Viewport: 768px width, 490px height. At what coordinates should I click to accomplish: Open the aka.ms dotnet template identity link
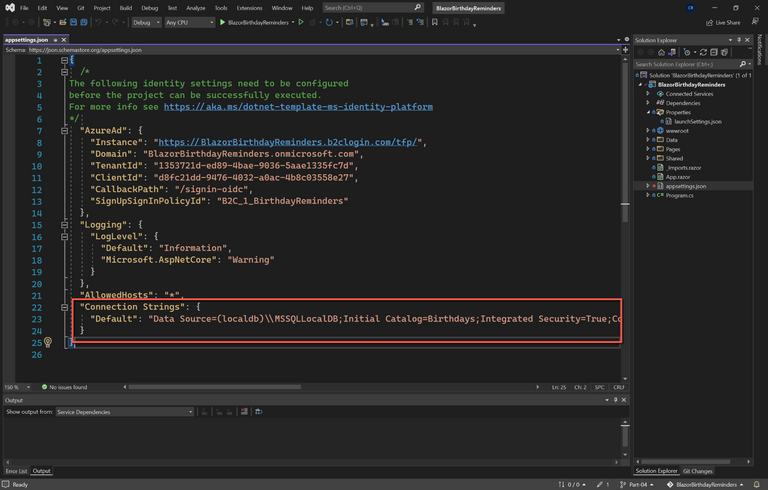pos(298,107)
